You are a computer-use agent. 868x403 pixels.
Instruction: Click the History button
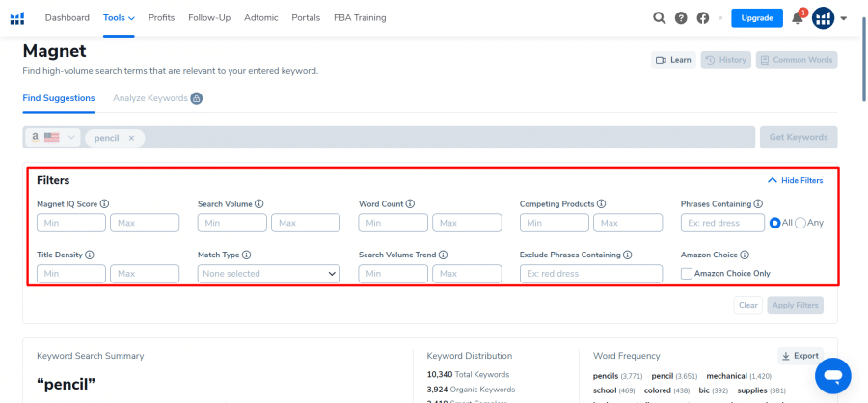pyautogui.click(x=726, y=60)
